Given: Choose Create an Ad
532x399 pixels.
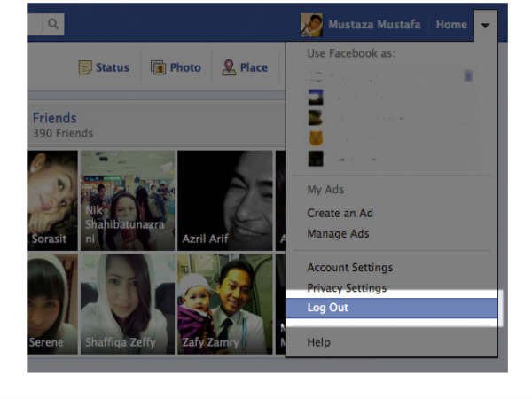Looking at the screenshot, I should 340,213.
